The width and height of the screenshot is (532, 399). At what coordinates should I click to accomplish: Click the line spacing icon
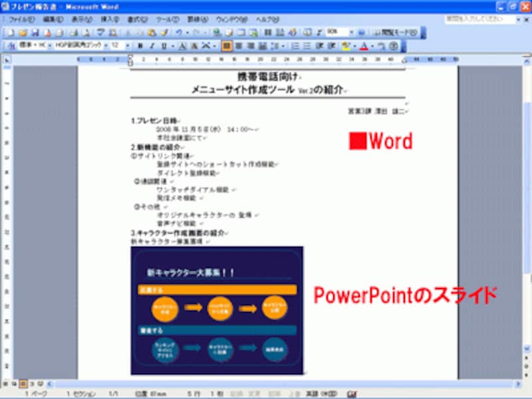coord(275,46)
